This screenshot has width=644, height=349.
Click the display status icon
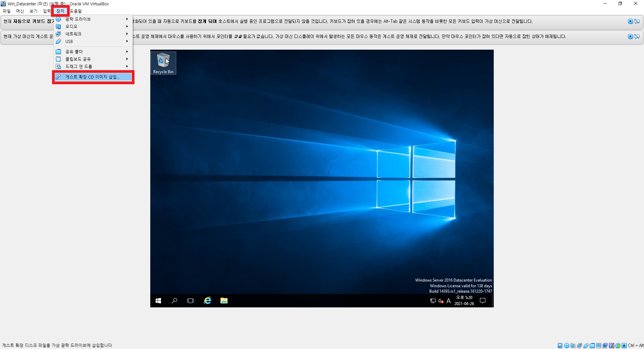(x=598, y=345)
